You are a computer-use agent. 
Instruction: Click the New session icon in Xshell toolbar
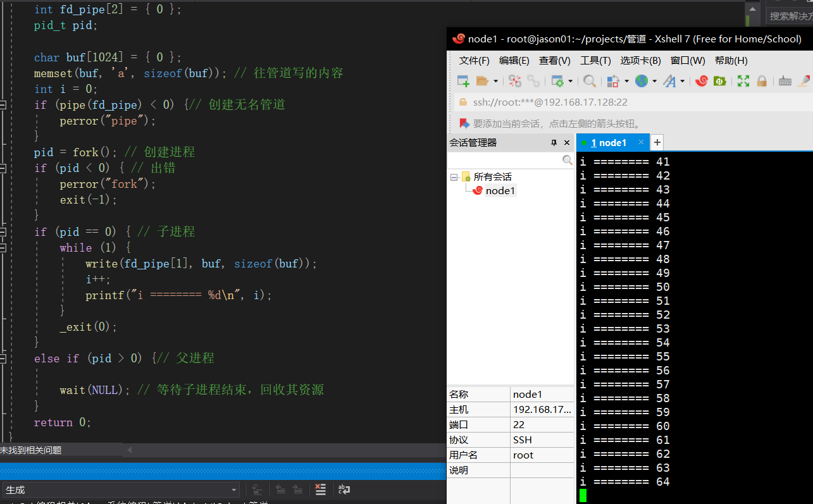[x=463, y=81]
